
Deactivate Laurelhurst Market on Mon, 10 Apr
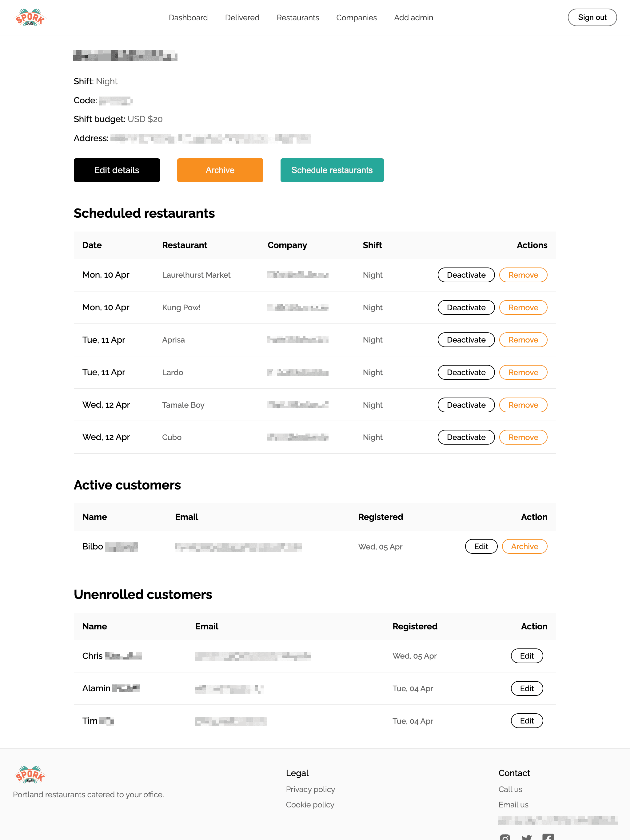click(x=466, y=275)
